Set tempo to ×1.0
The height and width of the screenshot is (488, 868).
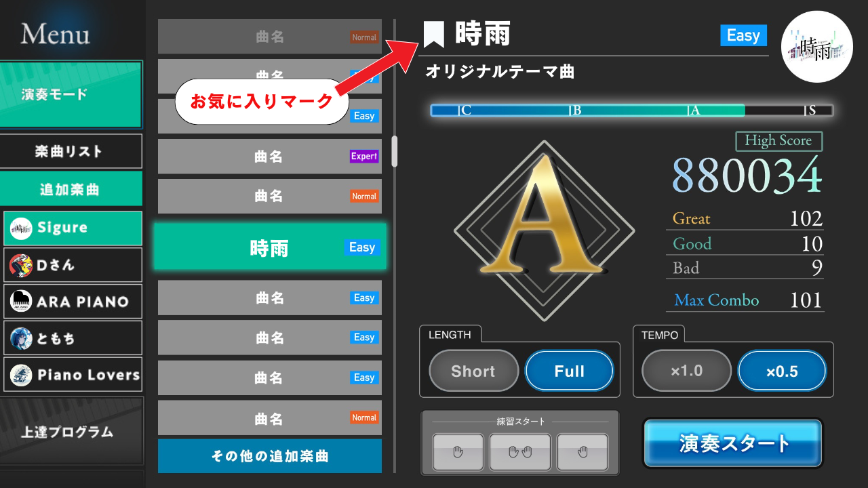point(687,371)
